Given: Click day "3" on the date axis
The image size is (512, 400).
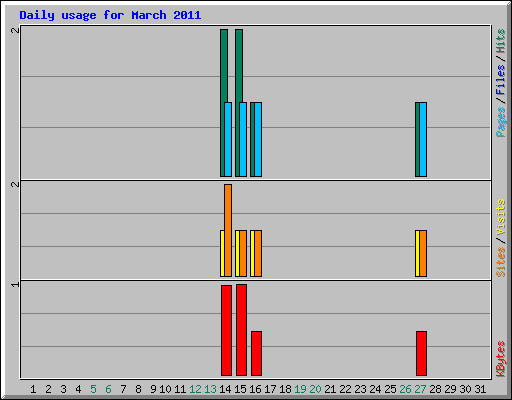Looking at the screenshot, I should (x=63, y=389).
